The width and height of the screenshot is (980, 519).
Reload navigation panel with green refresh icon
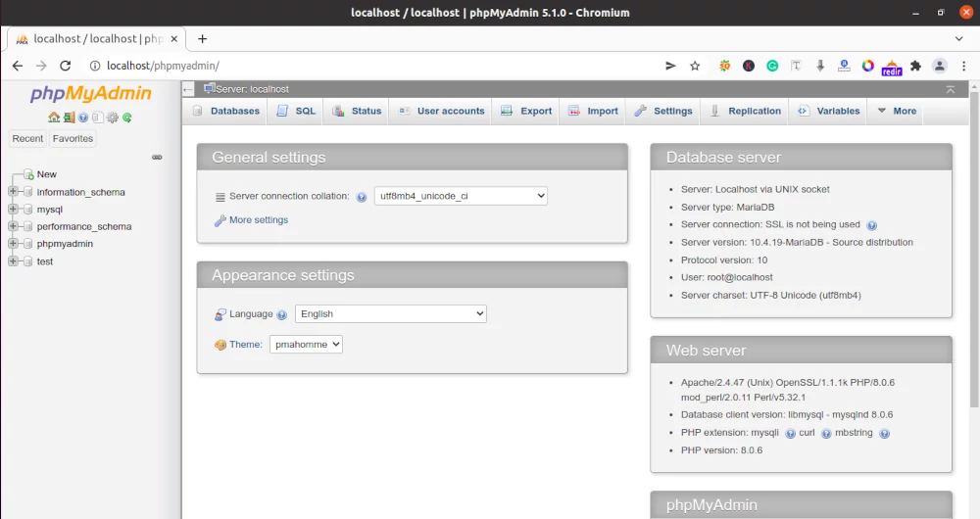pos(126,118)
